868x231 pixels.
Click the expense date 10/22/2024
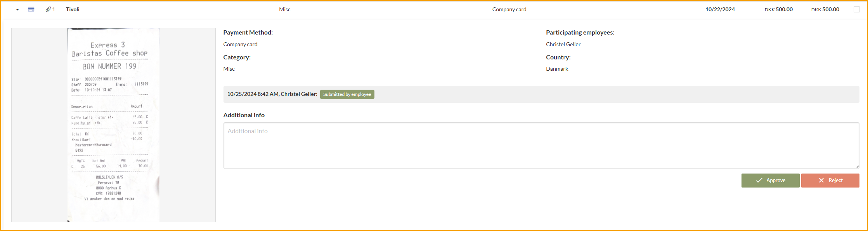721,9
